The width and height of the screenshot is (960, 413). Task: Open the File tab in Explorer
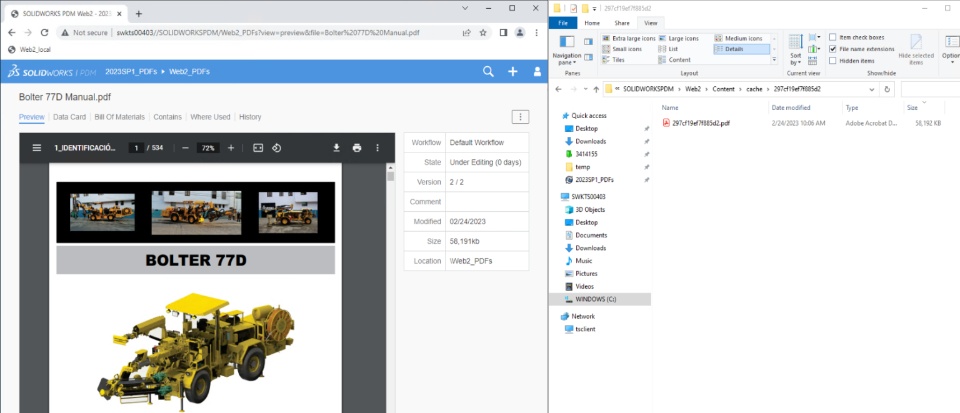click(563, 23)
